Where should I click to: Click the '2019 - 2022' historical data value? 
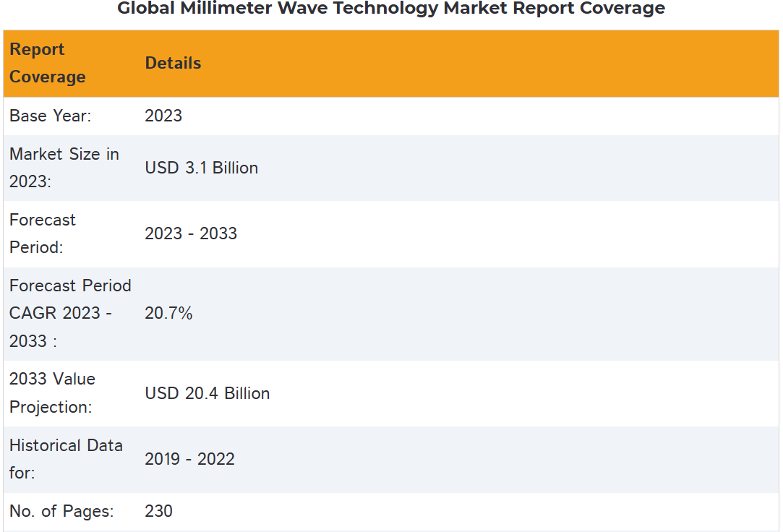click(189, 459)
